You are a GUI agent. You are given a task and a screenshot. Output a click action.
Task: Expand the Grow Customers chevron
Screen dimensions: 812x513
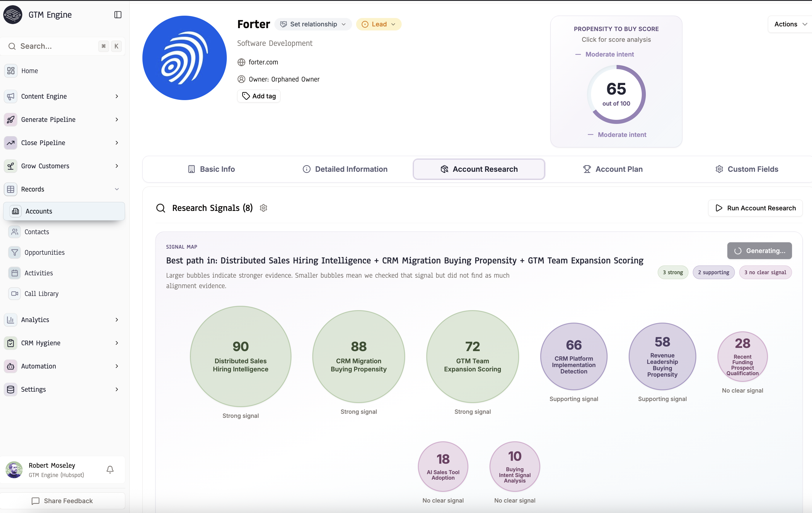click(x=117, y=166)
